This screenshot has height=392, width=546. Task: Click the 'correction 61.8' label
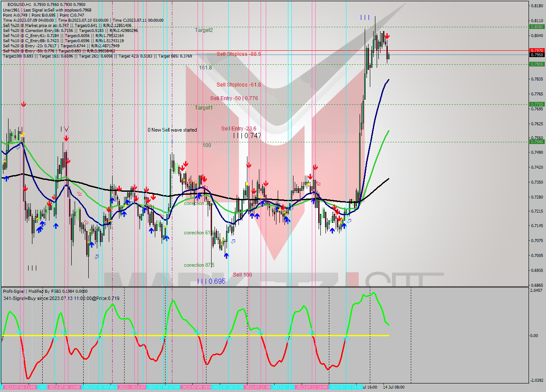point(199,233)
